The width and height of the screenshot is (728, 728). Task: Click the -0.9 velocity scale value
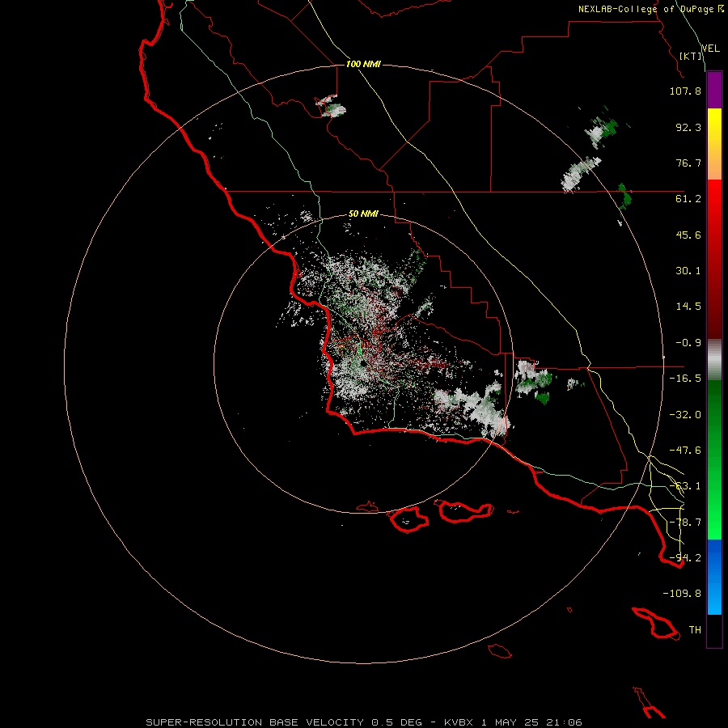688,343
